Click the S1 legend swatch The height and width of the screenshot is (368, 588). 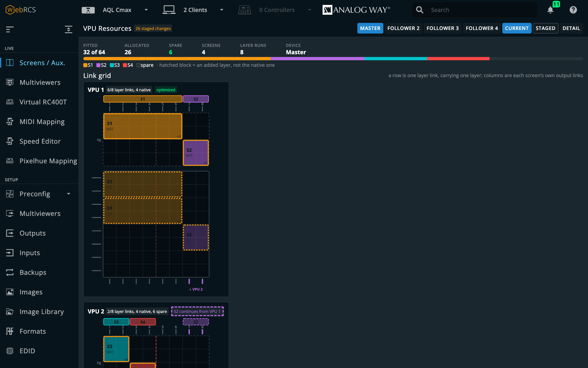85,65
